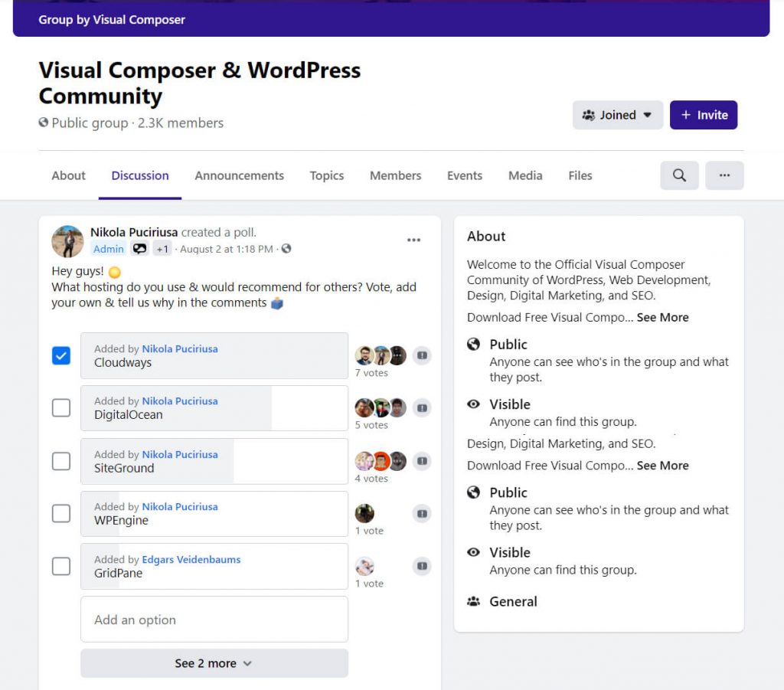This screenshot has width=784, height=690.
Task: Click the WPEngine voter avatar
Action: click(364, 514)
